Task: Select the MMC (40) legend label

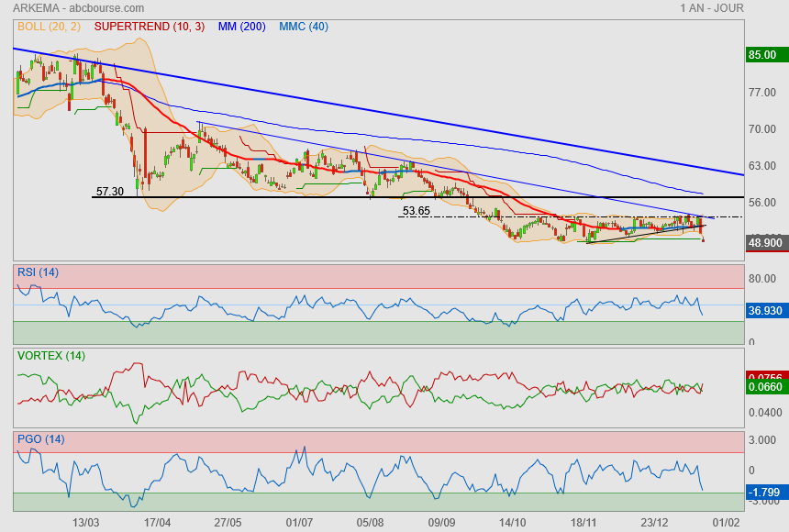Action: 304,27
